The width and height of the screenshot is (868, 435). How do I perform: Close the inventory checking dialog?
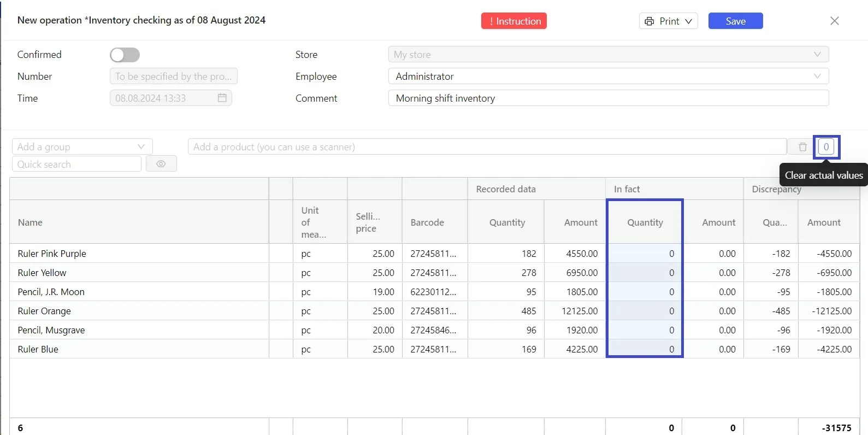(834, 21)
